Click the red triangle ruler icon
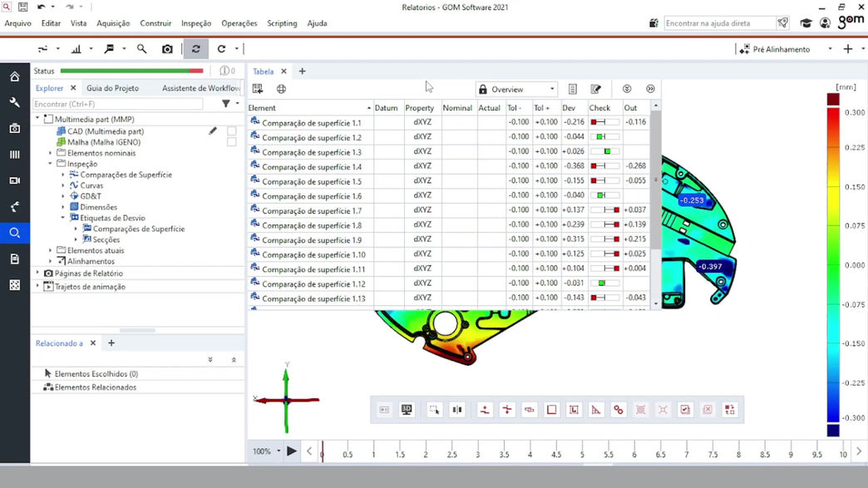Screen dimensions: 868x488 [596, 409]
